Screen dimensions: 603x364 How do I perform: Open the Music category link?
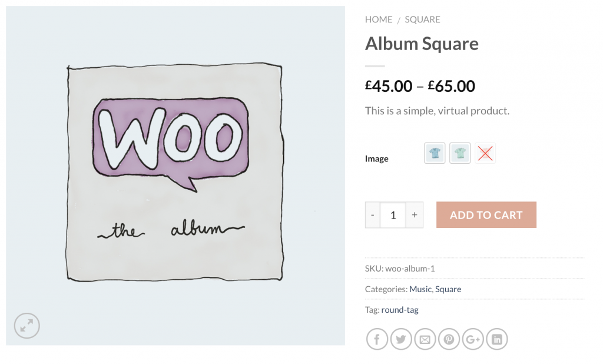click(x=420, y=289)
